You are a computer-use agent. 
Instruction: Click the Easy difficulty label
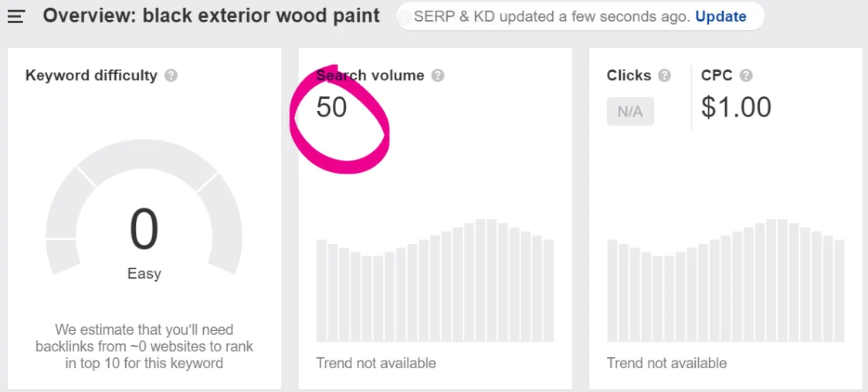point(144,274)
